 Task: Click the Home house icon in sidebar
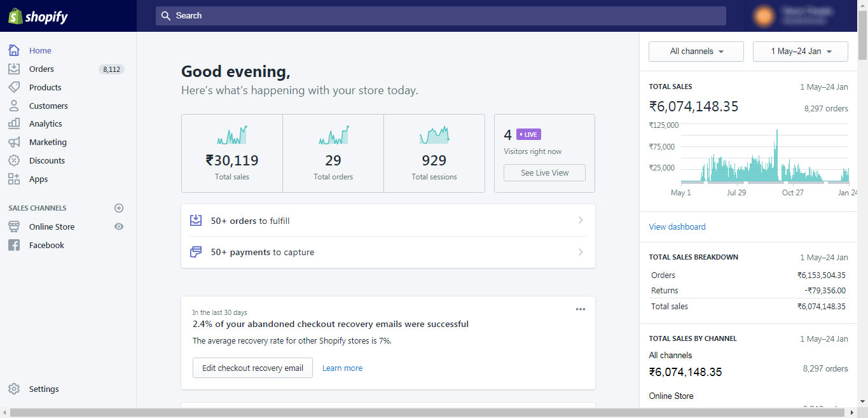pos(14,50)
